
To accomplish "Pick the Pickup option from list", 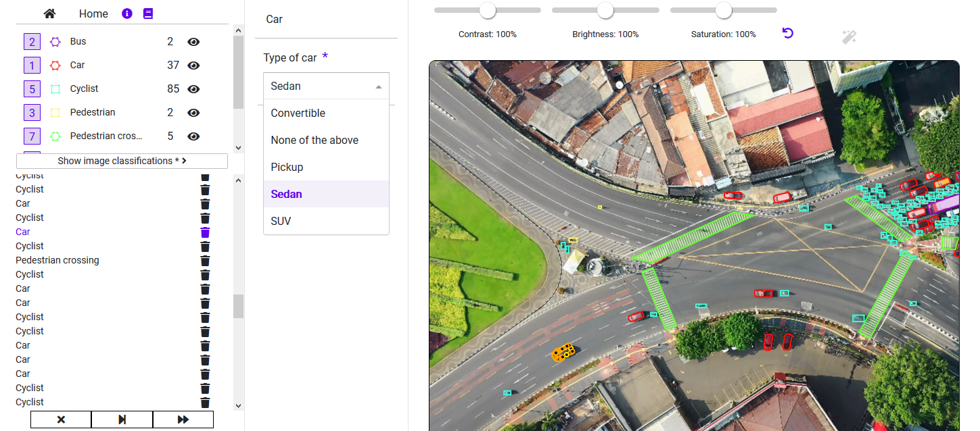I will coord(287,167).
